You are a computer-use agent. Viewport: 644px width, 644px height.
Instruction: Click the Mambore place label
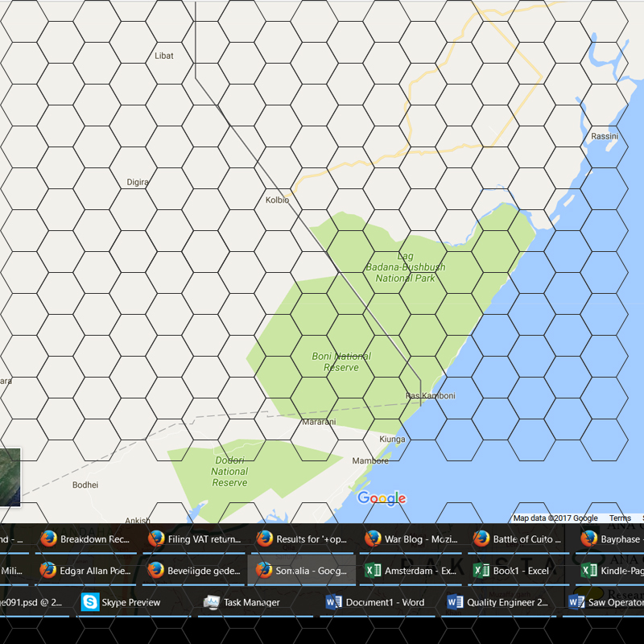pos(370,460)
